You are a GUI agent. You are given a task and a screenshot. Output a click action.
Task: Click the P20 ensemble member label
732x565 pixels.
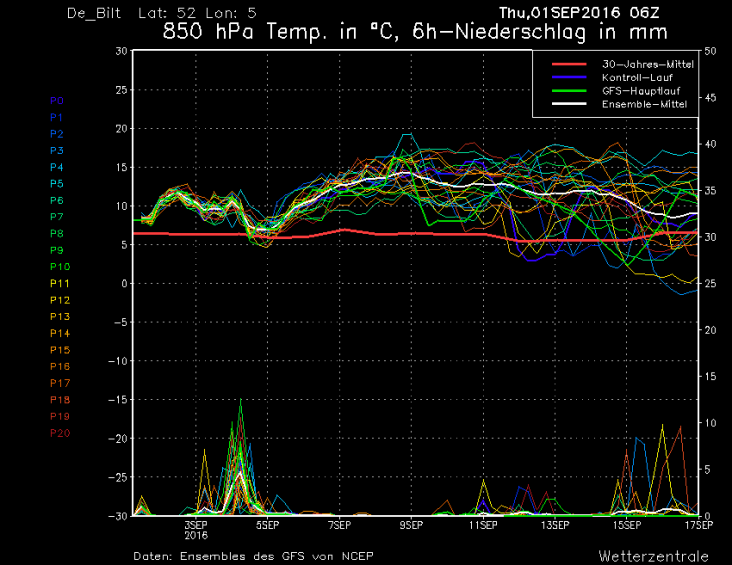[60, 433]
